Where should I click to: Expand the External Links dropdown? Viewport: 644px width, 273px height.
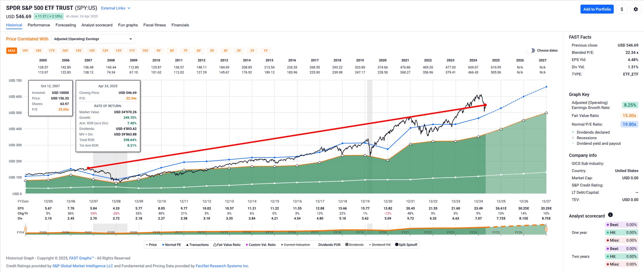(x=116, y=8)
